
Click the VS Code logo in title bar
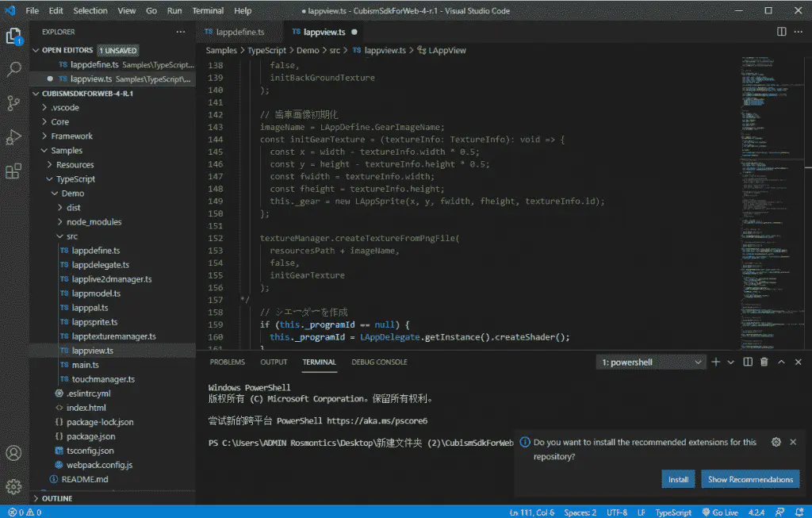pos(10,10)
